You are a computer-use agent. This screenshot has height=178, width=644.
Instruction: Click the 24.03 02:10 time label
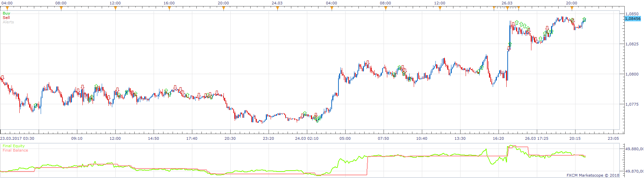point(307,138)
